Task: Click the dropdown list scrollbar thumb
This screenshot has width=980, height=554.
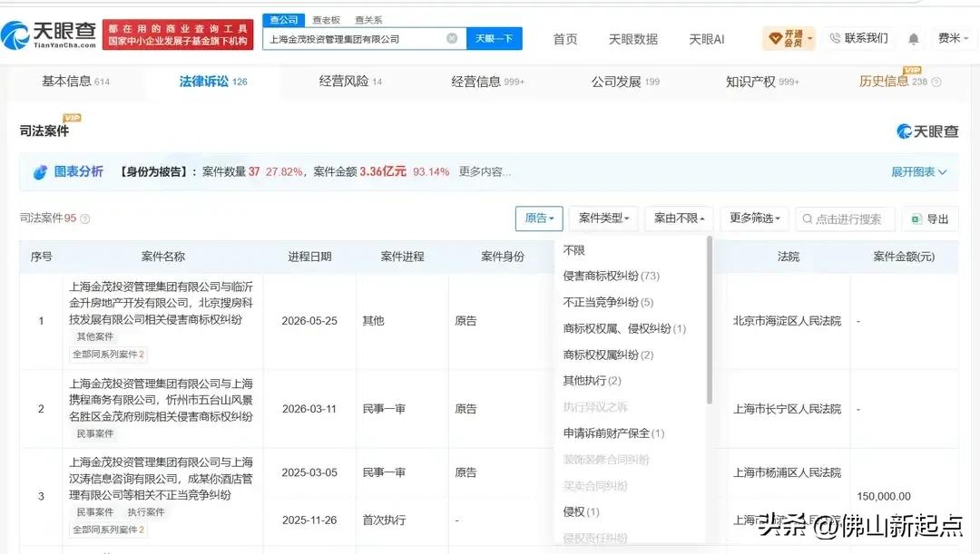Action: coord(710,320)
